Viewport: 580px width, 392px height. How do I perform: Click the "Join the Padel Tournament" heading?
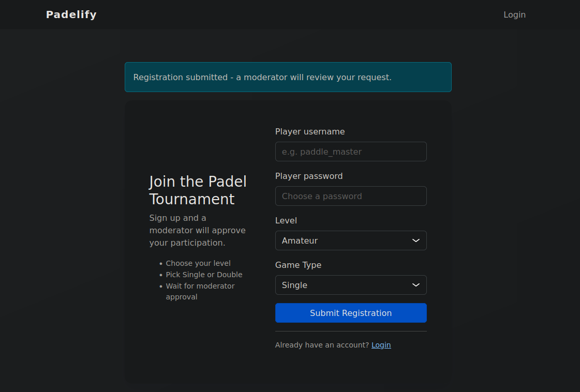point(198,190)
